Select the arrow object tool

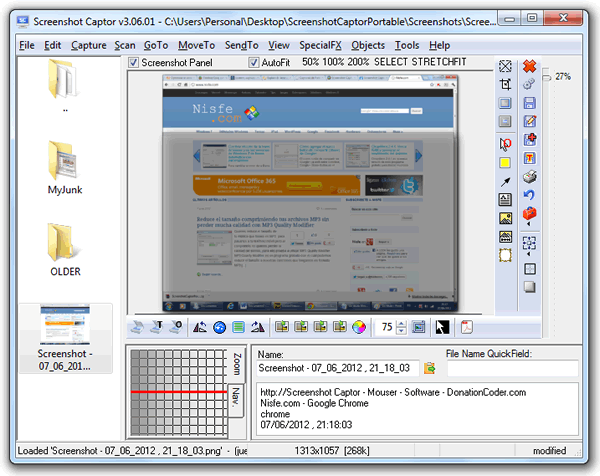coord(505,182)
